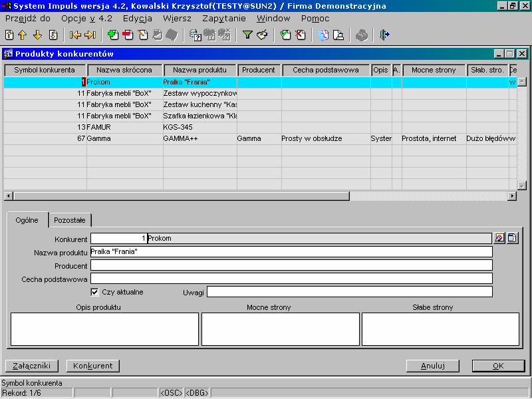
Task: Clear filter using the brush icon
Action: pos(262,35)
